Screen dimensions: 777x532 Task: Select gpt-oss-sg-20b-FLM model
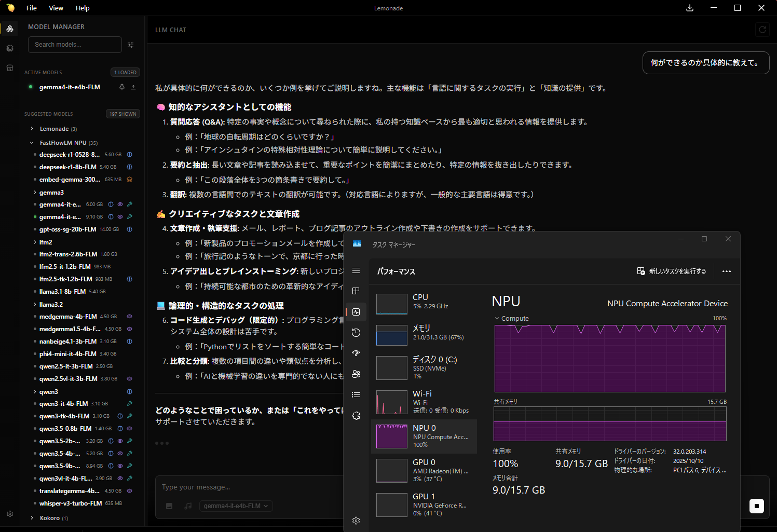67,229
